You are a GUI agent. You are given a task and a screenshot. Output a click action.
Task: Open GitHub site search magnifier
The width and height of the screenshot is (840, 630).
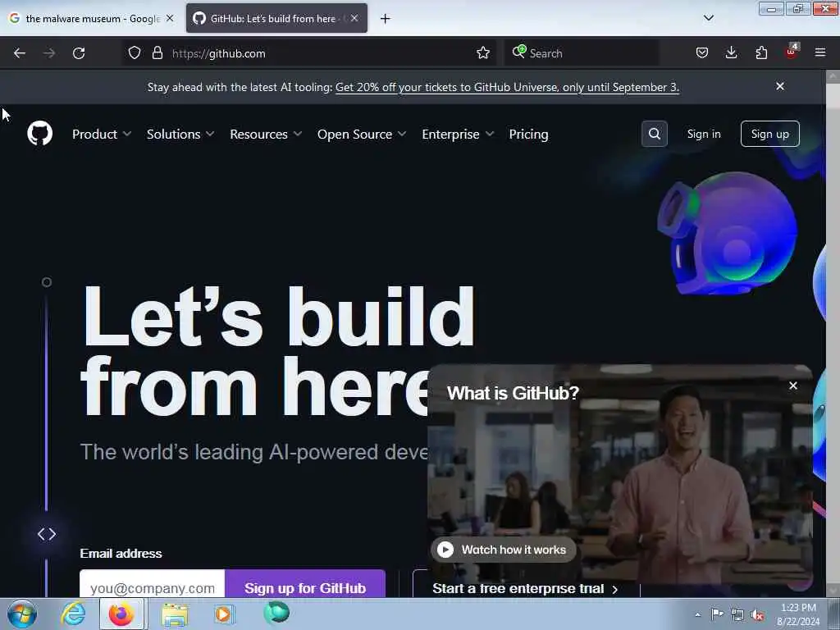coord(654,134)
